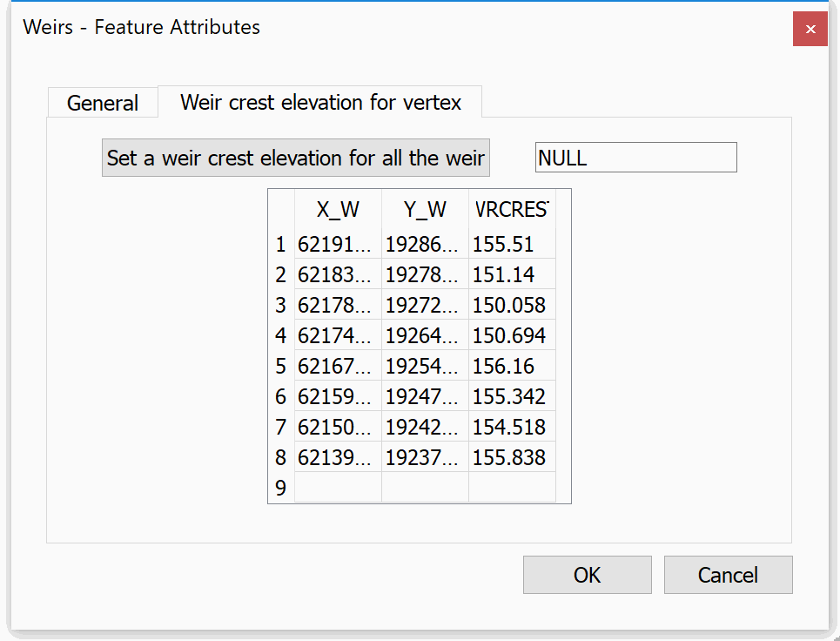840x641 pixels.
Task: Select the 155.838 cell in row 8
Action: [512, 458]
